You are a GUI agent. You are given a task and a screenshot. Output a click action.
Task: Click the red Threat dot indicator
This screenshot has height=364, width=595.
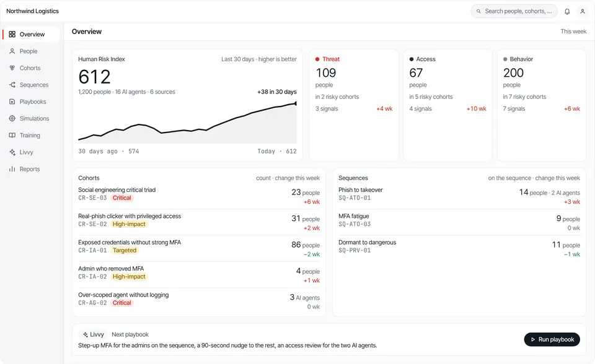pyautogui.click(x=317, y=59)
